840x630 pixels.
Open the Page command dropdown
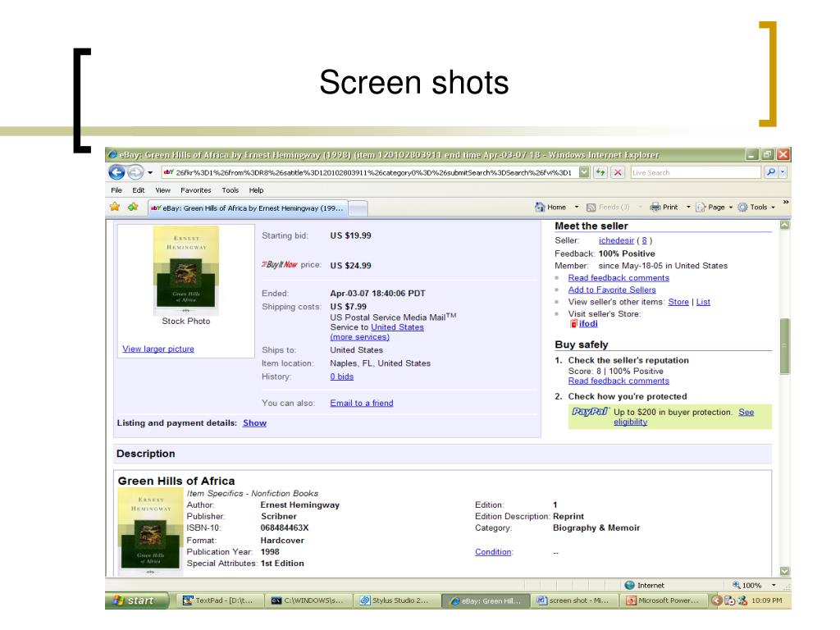pyautogui.click(x=714, y=207)
